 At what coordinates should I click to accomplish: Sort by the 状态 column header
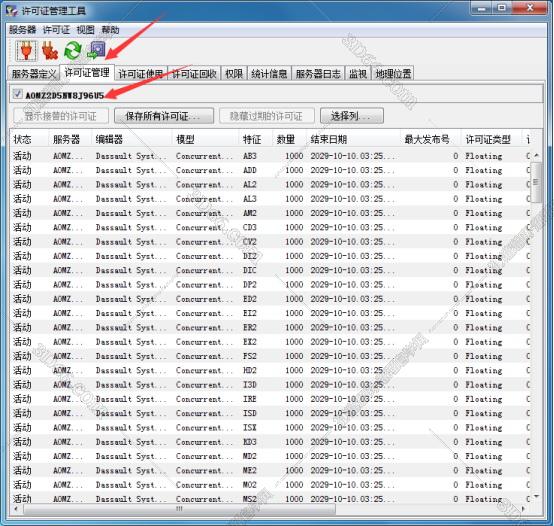(30, 139)
